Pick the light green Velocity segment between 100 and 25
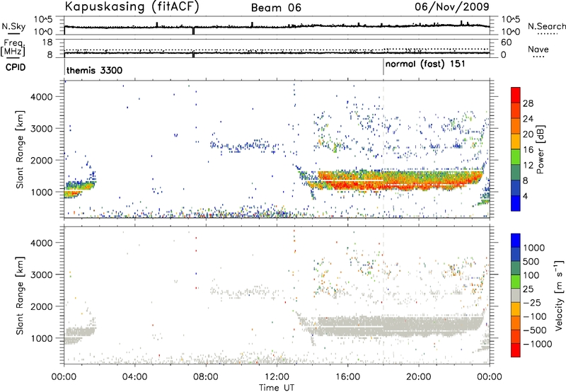Image resolution: width=566 pixels, height=392 pixels. [516, 282]
